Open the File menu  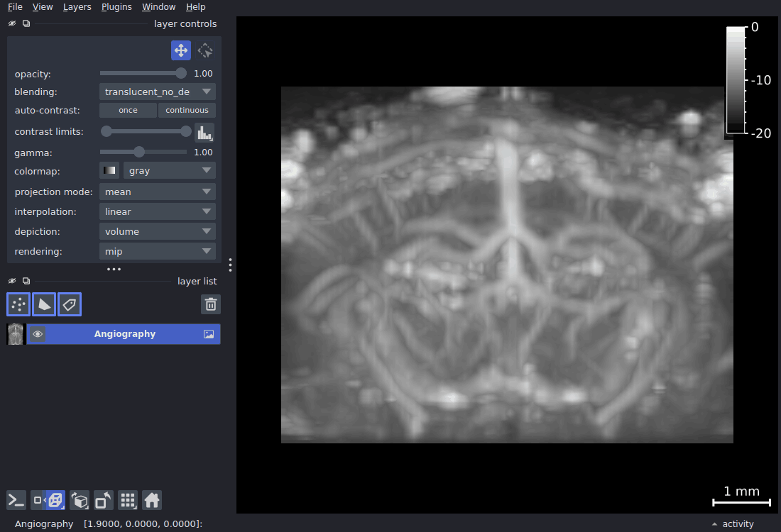pyautogui.click(x=15, y=7)
